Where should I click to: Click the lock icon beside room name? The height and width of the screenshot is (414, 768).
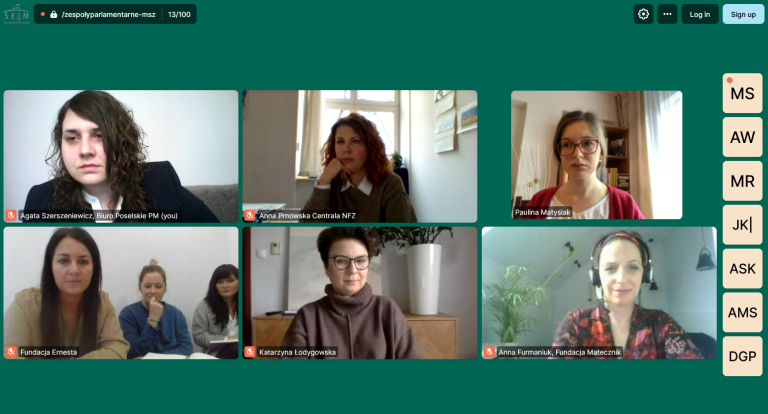pyautogui.click(x=53, y=15)
